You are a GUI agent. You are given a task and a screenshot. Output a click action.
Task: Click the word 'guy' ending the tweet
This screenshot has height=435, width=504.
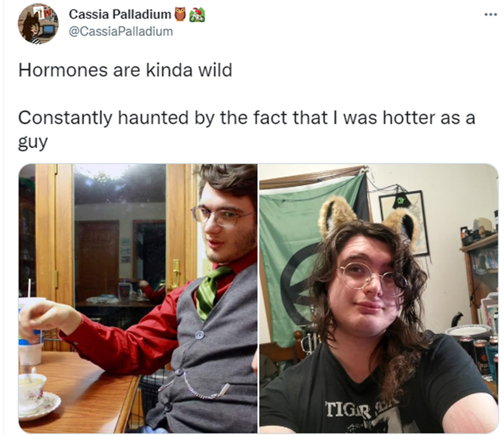pos(33,142)
